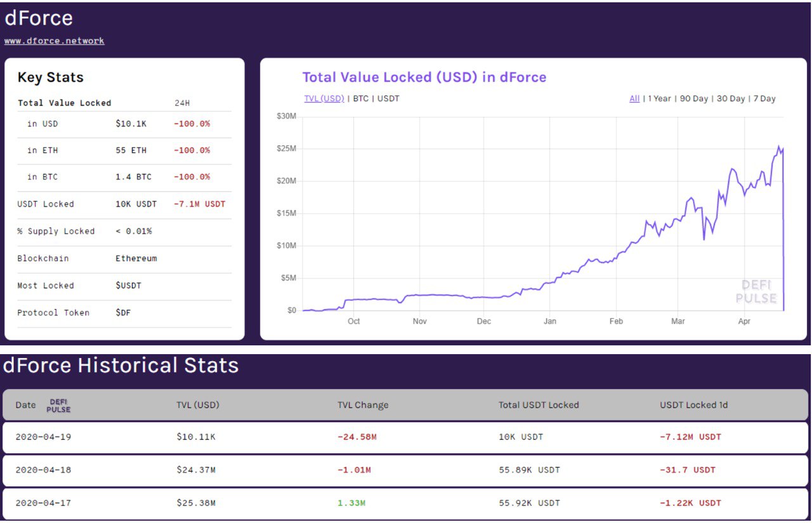Click the 1.4 BTC value
This screenshot has height=523, width=812.
point(133,177)
